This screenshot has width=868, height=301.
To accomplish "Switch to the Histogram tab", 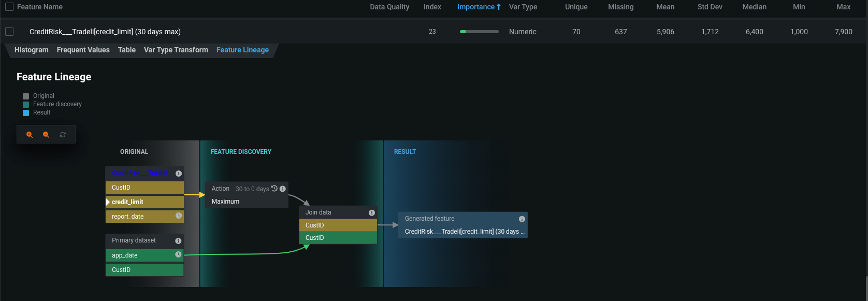I will 31,50.
